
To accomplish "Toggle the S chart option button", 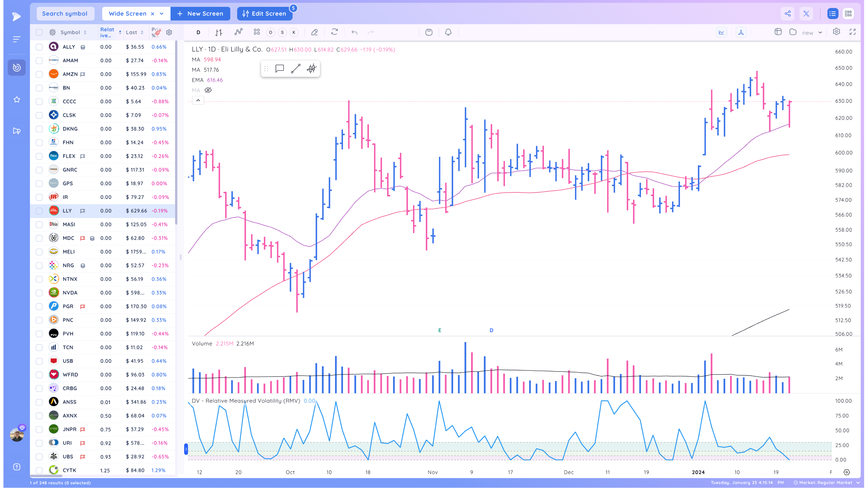I will 282,32.
